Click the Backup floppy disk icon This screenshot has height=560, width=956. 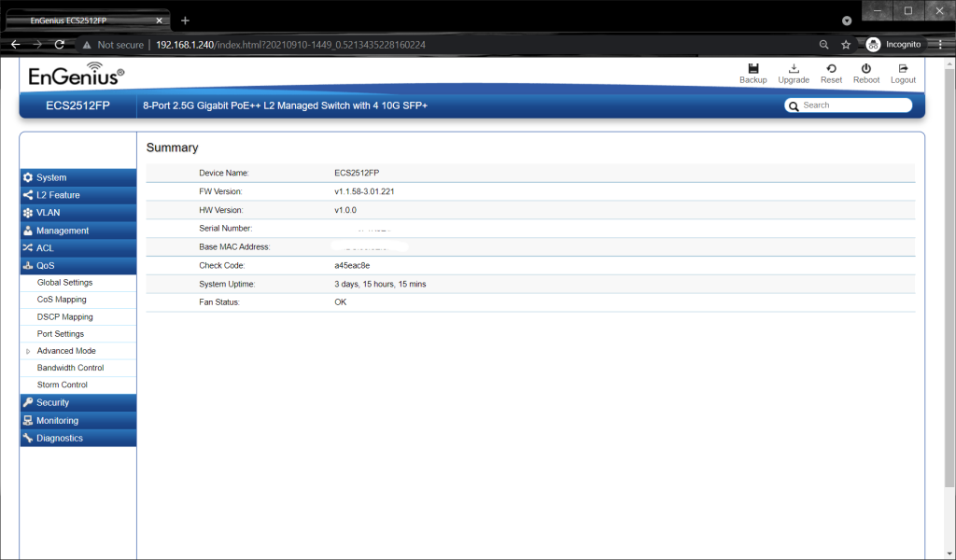753,68
